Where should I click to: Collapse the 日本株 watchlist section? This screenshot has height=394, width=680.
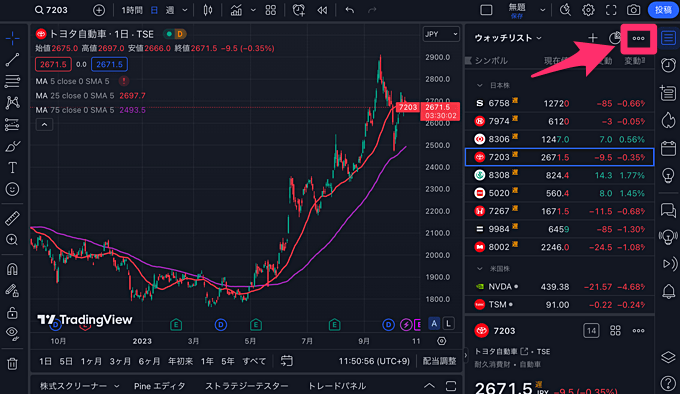point(479,85)
